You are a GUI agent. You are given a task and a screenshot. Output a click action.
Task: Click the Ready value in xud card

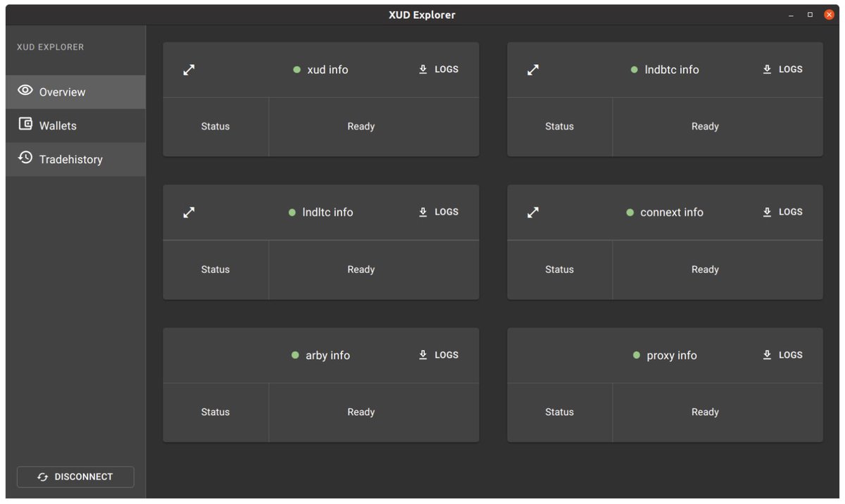(361, 127)
